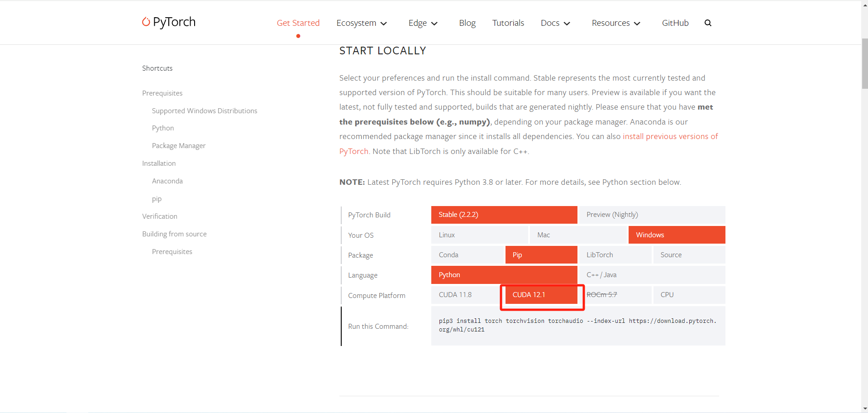Click the PyTorch logo
Viewport: 868px width, 413px height.
coord(169,22)
